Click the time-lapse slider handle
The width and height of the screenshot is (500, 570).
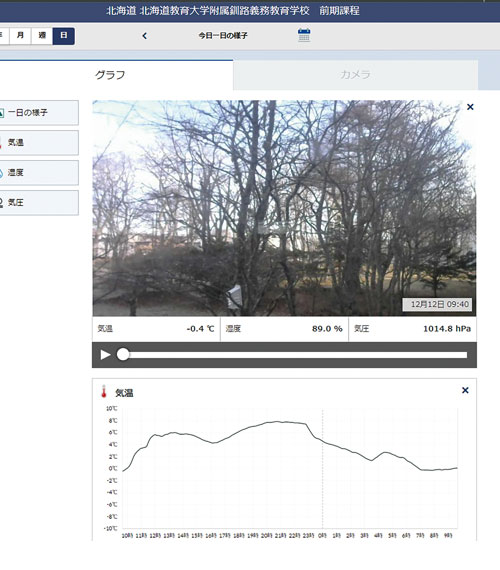pyautogui.click(x=123, y=354)
